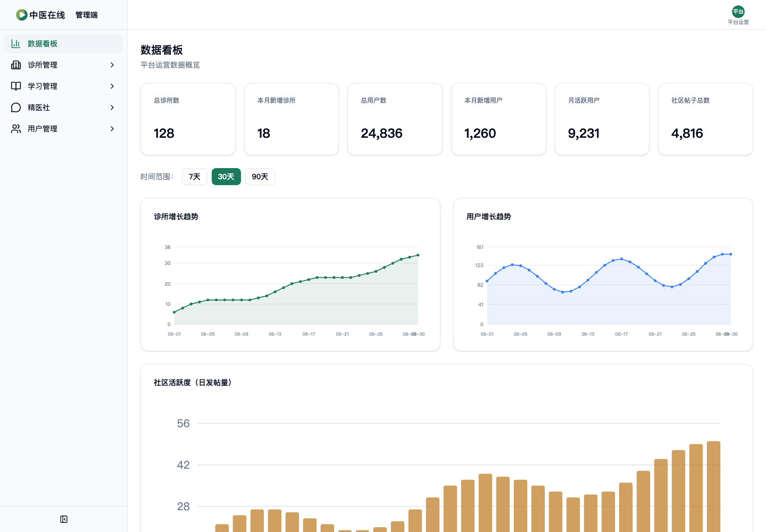Click the 用户管理 people icon

coord(16,129)
